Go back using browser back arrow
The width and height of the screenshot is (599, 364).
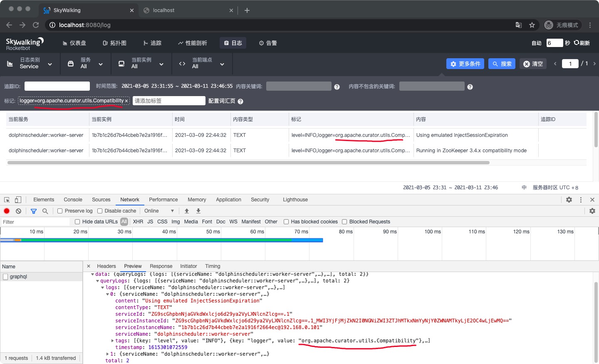click(x=9, y=25)
